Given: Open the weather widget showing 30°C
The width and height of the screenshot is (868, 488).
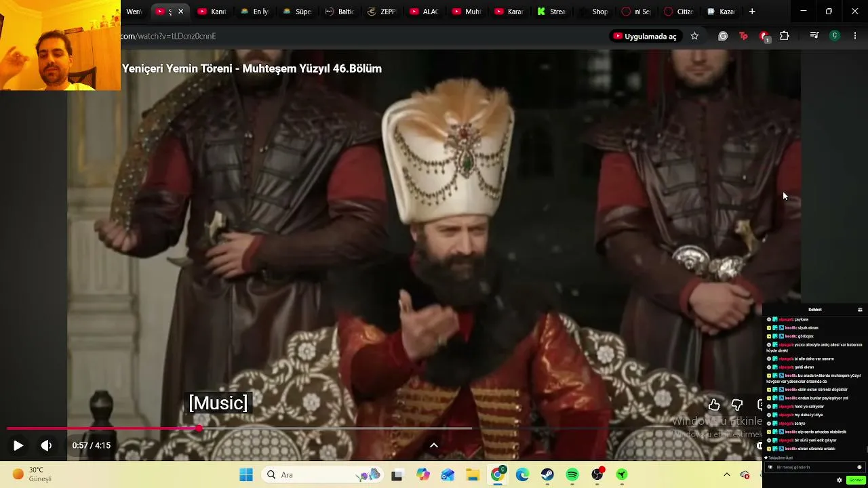Looking at the screenshot, I should (32, 474).
